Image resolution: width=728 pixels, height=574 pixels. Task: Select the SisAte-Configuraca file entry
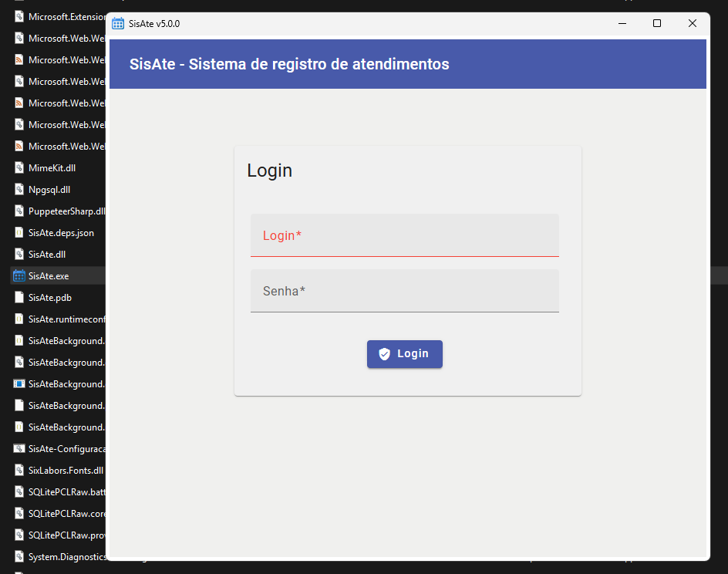pyautogui.click(x=66, y=448)
